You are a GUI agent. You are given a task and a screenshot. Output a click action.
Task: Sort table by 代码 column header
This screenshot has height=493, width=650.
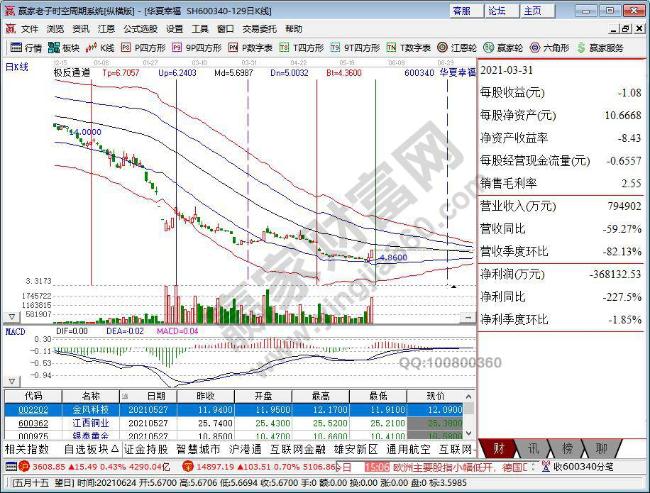[33, 396]
